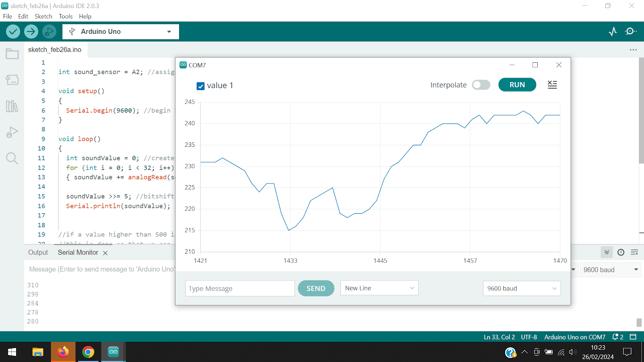Open File Explorer from the taskbar

[x=38, y=352]
